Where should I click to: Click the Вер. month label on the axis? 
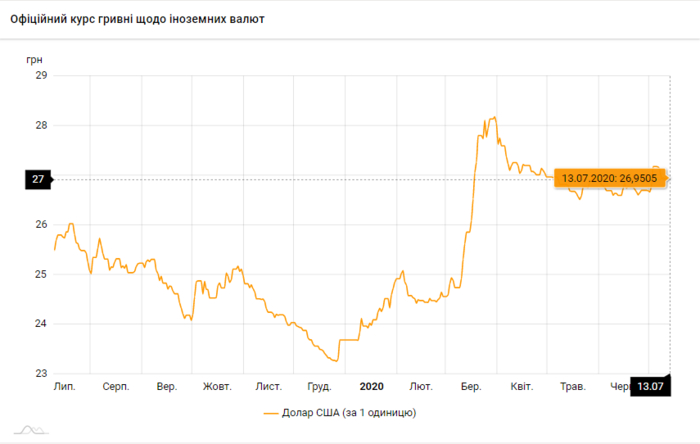(x=167, y=386)
